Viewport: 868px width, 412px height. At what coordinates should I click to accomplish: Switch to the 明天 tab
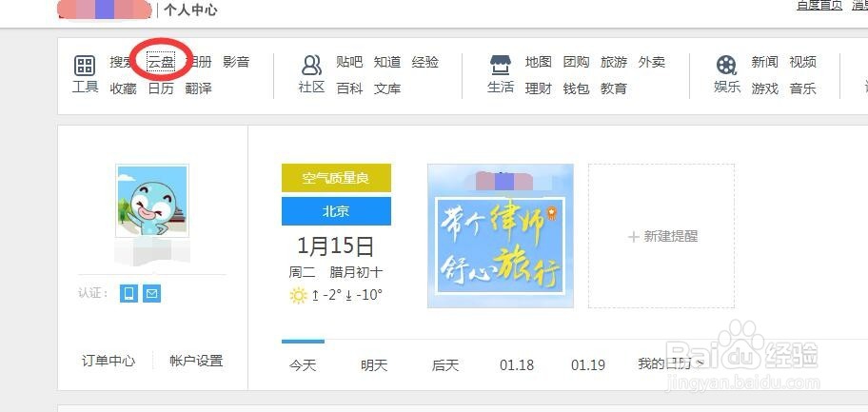(x=374, y=365)
